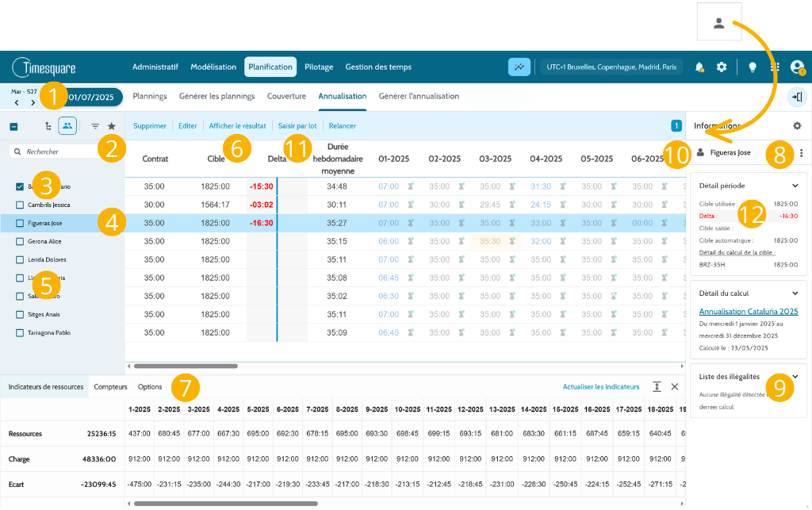Viewport: 812px width, 510px height.
Task: Switch to the Options tab
Action: [150, 387]
